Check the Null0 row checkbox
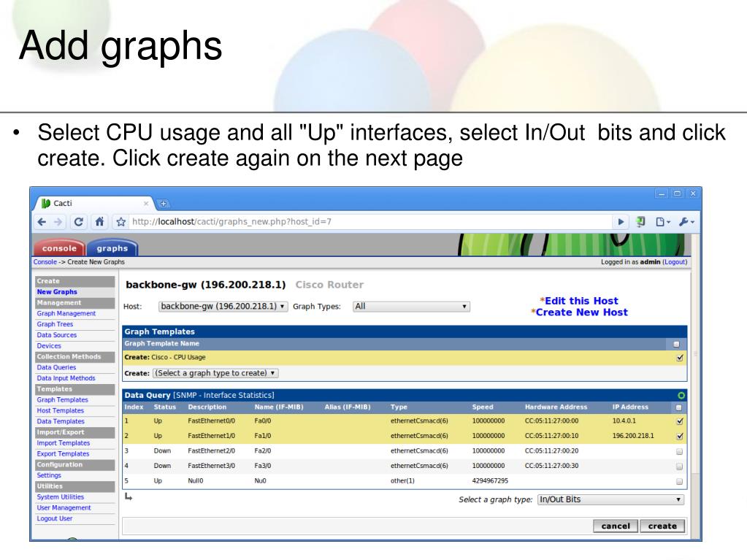747x560 pixels. point(679,481)
